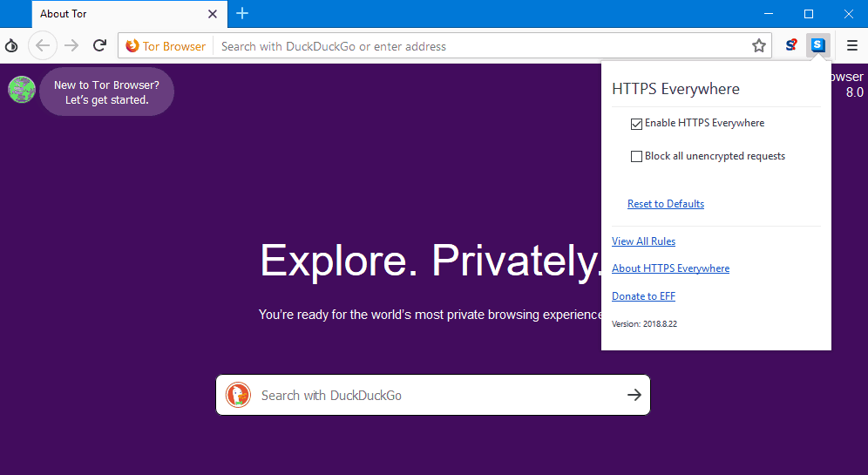
Task: Click Reset to Defaults link
Action: coord(666,204)
